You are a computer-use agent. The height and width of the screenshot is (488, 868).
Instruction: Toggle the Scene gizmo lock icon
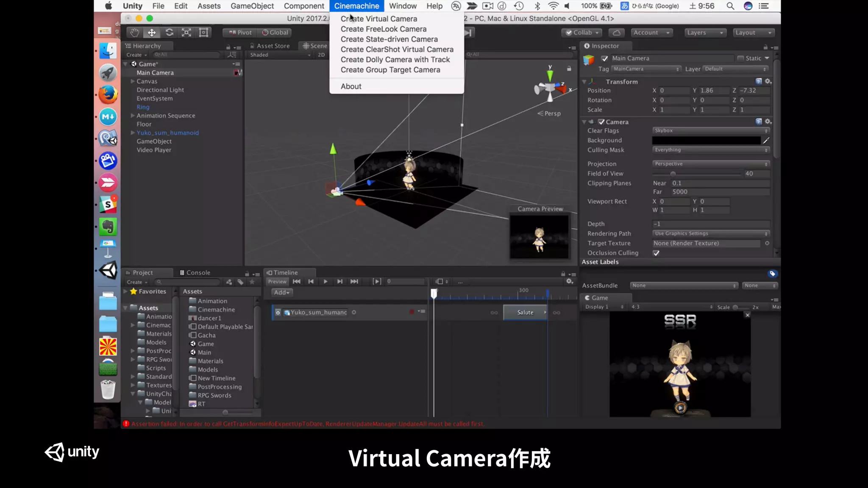(x=569, y=68)
